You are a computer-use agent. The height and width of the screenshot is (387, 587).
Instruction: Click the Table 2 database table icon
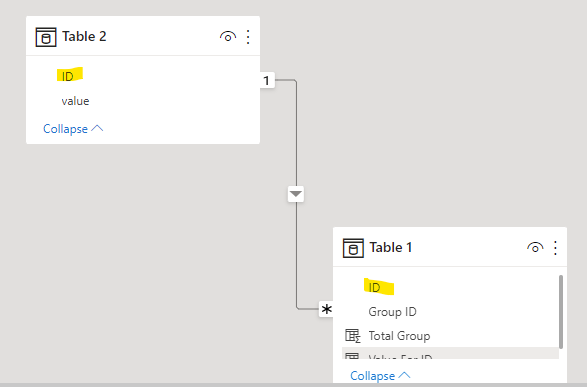point(46,37)
